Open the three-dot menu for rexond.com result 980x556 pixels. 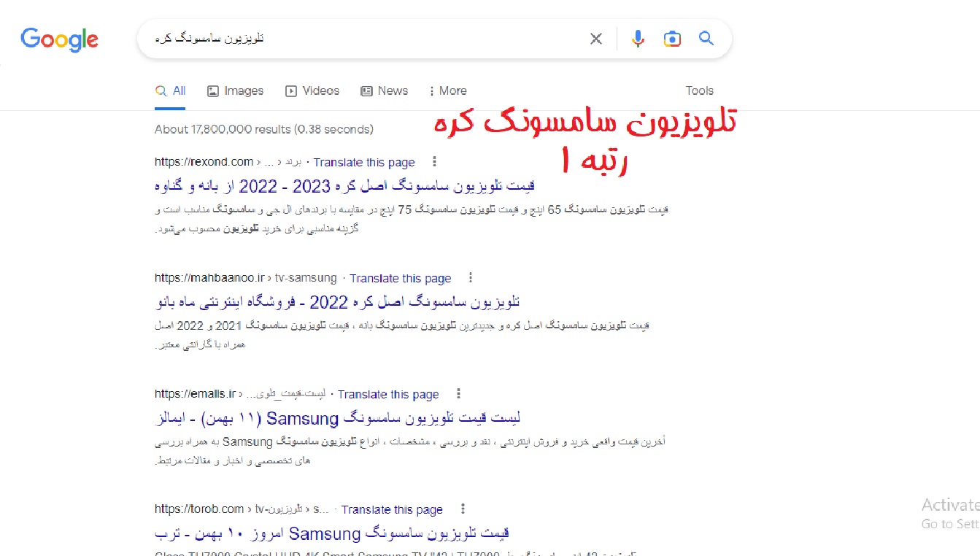[x=434, y=162]
